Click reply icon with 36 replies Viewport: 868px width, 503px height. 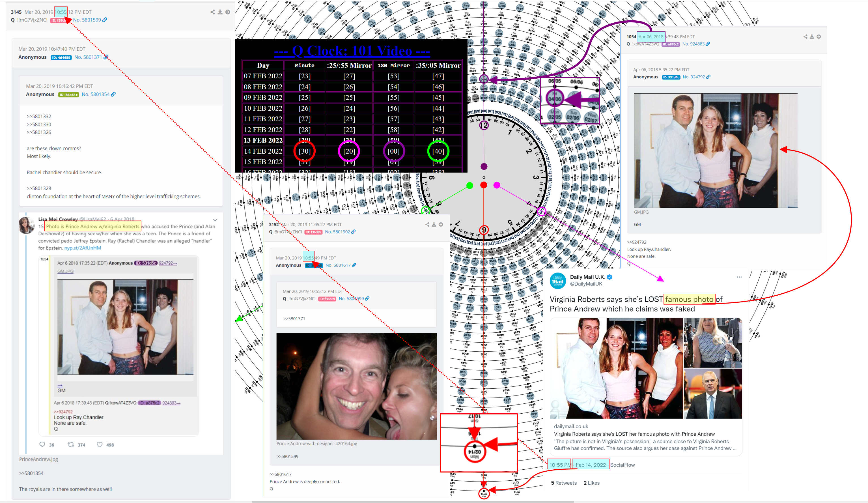(42, 444)
